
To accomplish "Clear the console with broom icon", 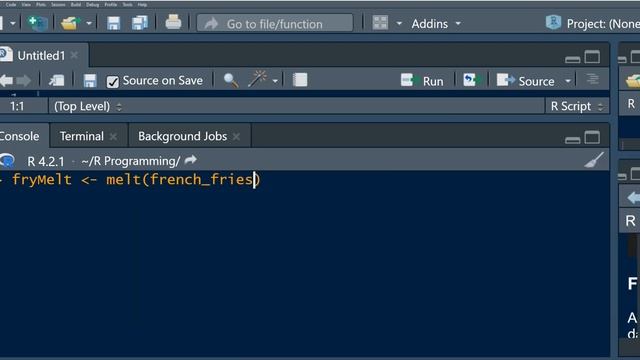I will click(593, 160).
